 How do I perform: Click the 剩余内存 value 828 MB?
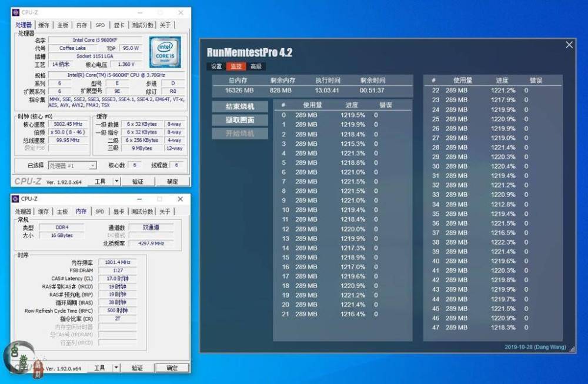280,91
